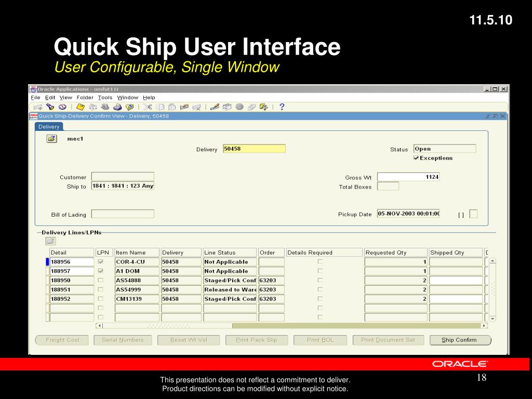
Task: Click the Serial Numbers button
Action: [x=123, y=340]
